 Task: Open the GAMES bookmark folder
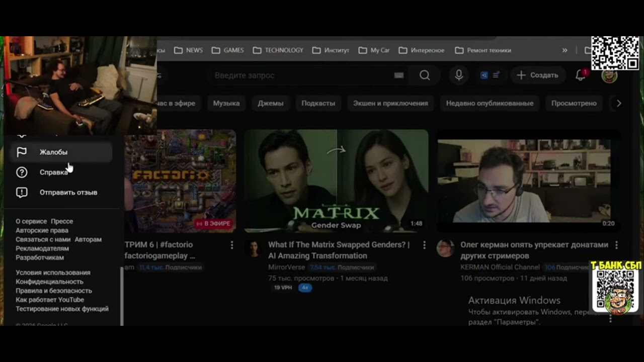tap(228, 50)
